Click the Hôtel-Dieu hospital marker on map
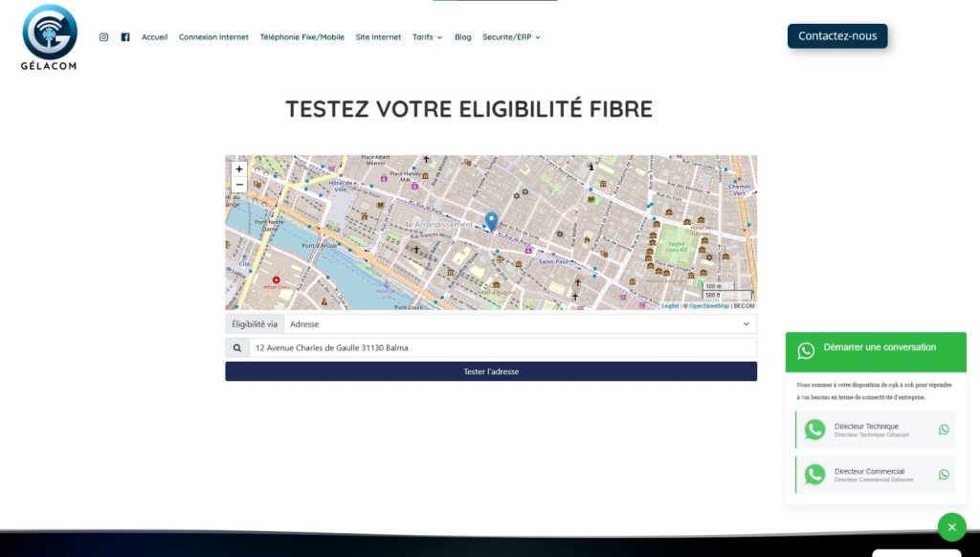The height and width of the screenshot is (557, 980). [276, 280]
